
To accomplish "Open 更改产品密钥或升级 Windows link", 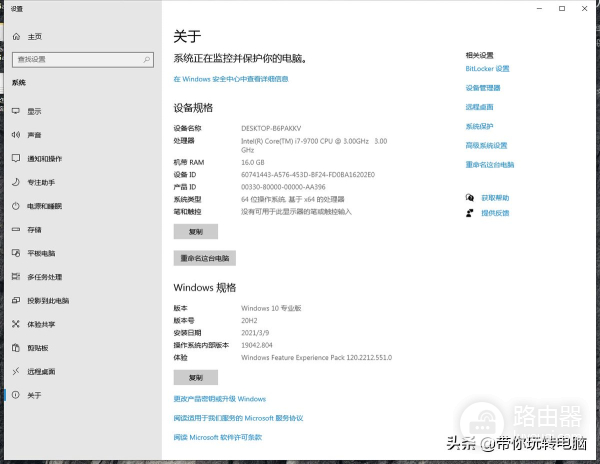I will coord(220,399).
